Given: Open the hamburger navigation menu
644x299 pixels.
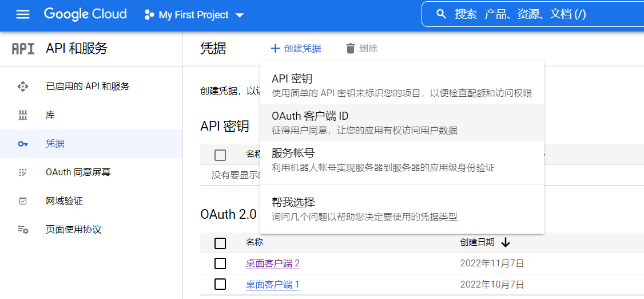Looking at the screenshot, I should (22, 15).
